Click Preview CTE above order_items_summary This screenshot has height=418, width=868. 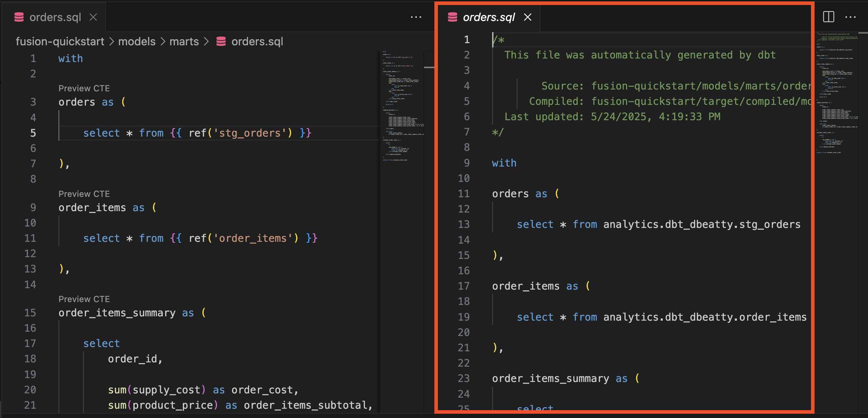pos(84,299)
